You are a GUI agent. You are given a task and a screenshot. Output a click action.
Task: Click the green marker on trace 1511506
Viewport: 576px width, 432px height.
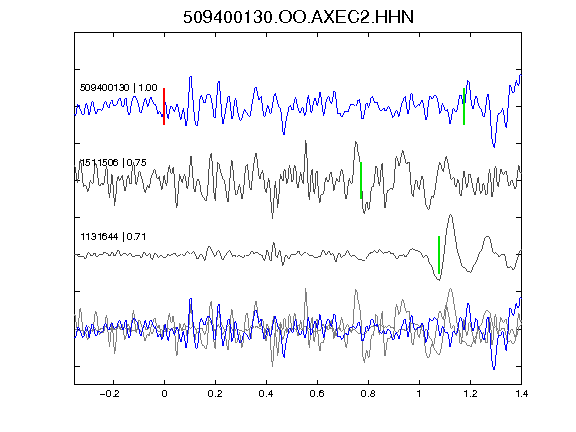click(361, 180)
